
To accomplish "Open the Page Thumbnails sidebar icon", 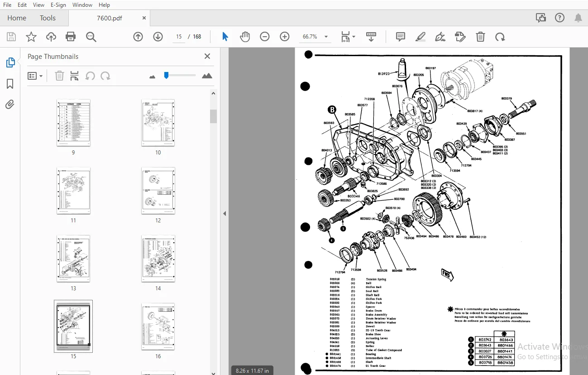I will click(10, 62).
